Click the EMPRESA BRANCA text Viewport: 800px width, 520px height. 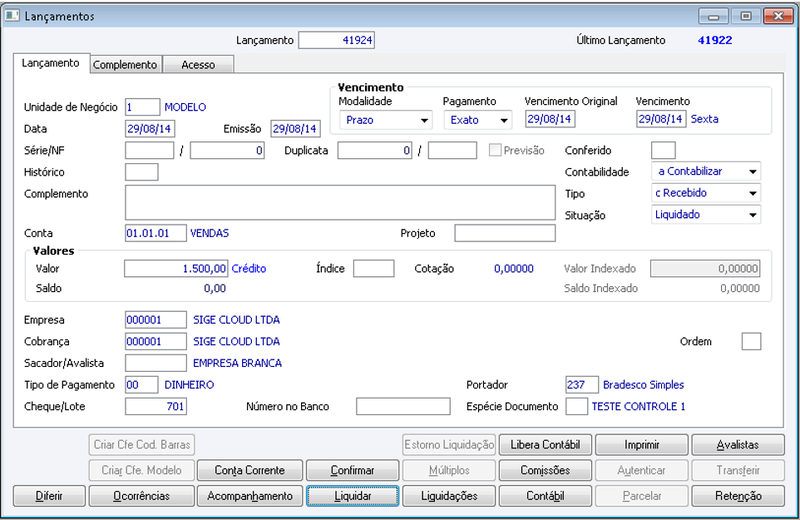click(x=237, y=363)
